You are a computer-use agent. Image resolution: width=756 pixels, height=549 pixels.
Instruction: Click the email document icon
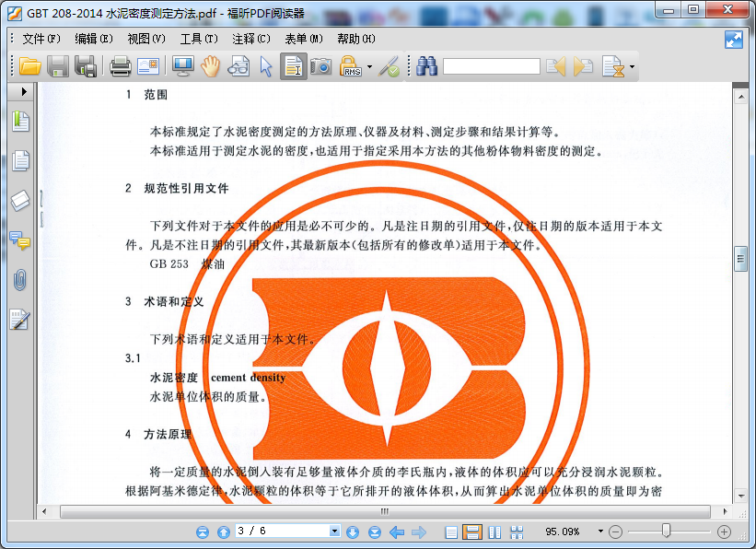[x=148, y=66]
